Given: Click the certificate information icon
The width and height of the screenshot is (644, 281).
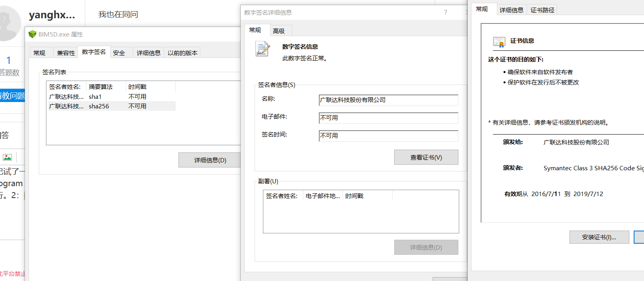Looking at the screenshot, I should (499, 42).
